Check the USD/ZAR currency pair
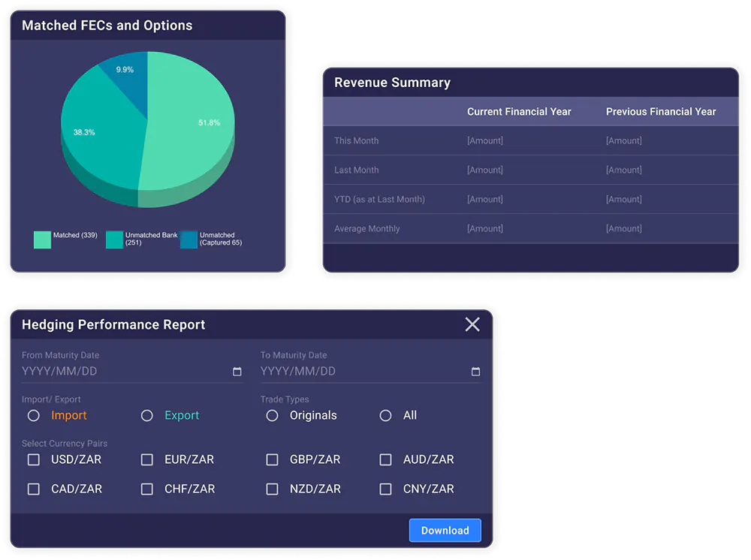This screenshot has height=560, width=751. 34,459
